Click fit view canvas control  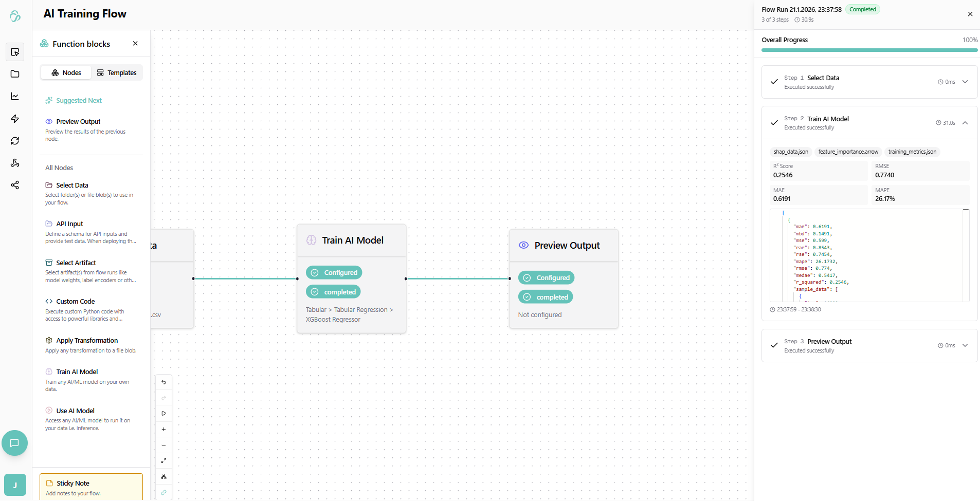[164, 461]
